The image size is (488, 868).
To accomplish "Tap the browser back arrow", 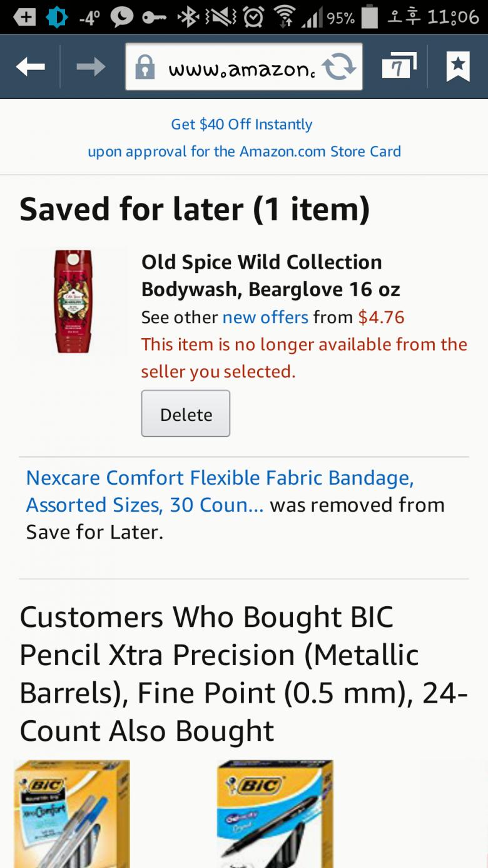I will [30, 66].
